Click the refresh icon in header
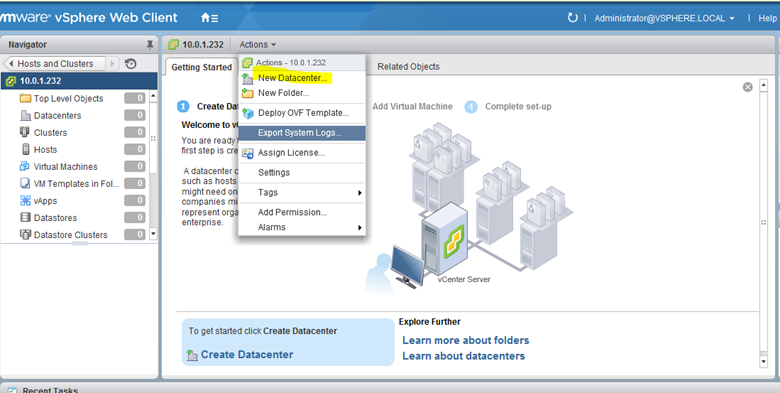The width and height of the screenshot is (780, 393). [x=573, y=18]
